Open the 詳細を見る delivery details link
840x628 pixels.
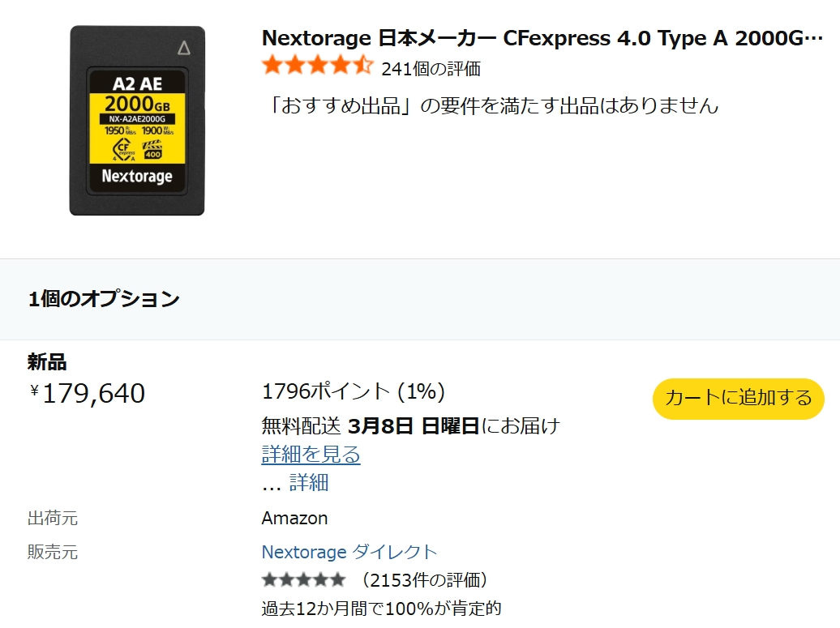point(311,455)
